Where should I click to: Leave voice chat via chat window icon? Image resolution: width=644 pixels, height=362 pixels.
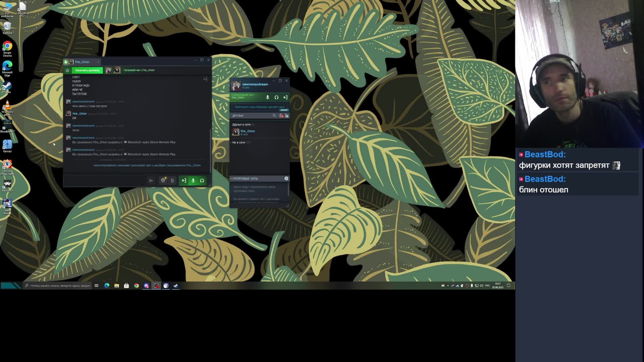point(184,181)
